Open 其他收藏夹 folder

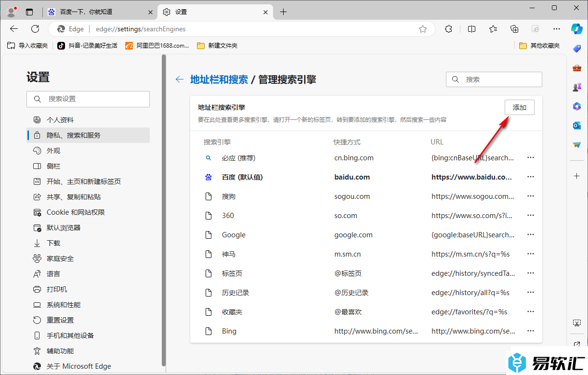pos(539,46)
